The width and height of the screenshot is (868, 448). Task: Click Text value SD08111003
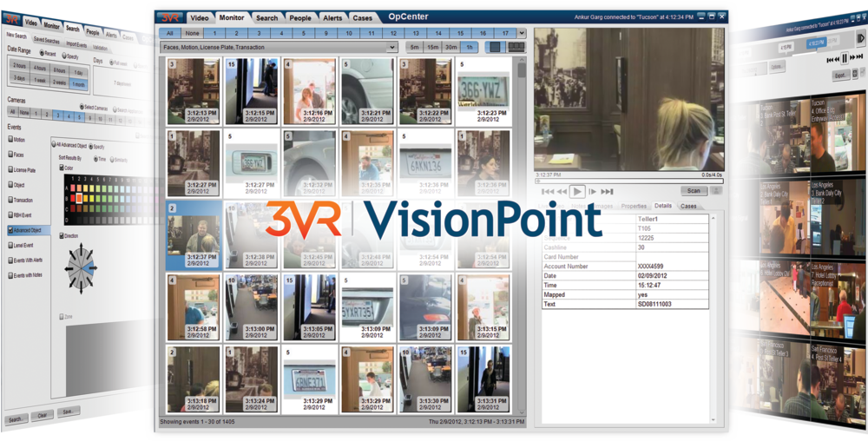[x=656, y=304]
